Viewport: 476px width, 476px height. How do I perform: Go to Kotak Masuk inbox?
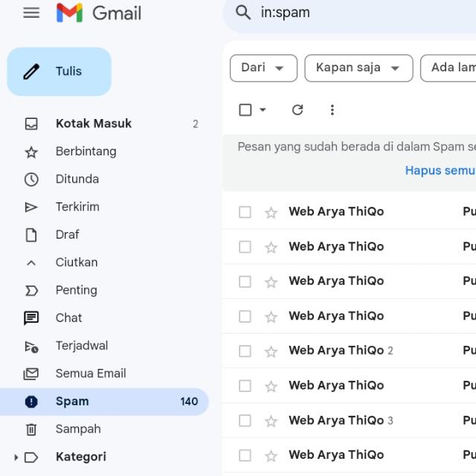[93, 123]
